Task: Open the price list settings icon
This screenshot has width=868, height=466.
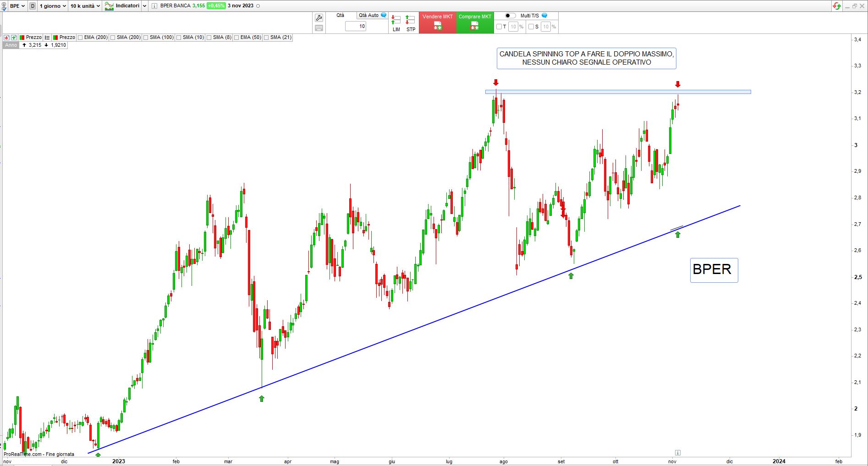Action: (47, 38)
